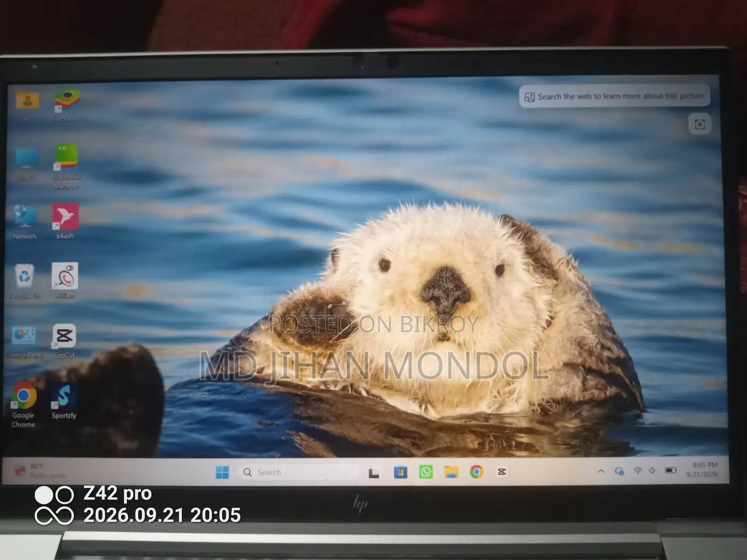Viewport: 747px width, 560px height.
Task: Click the taskbar Search box
Action: [298, 472]
